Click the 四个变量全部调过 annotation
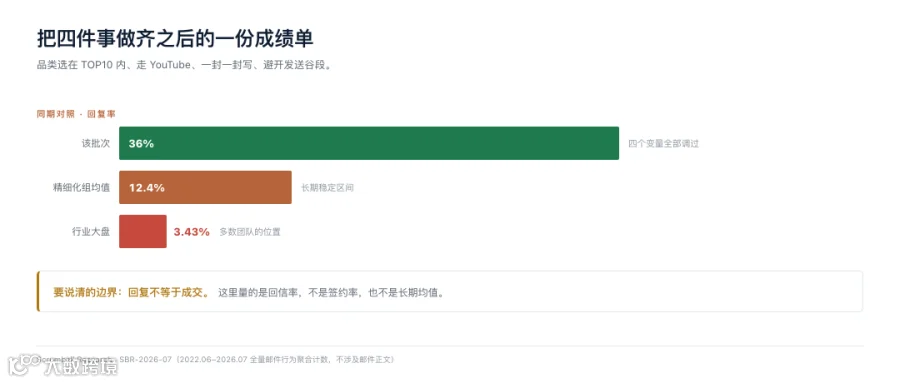The width and height of the screenshot is (900, 383). tap(664, 144)
